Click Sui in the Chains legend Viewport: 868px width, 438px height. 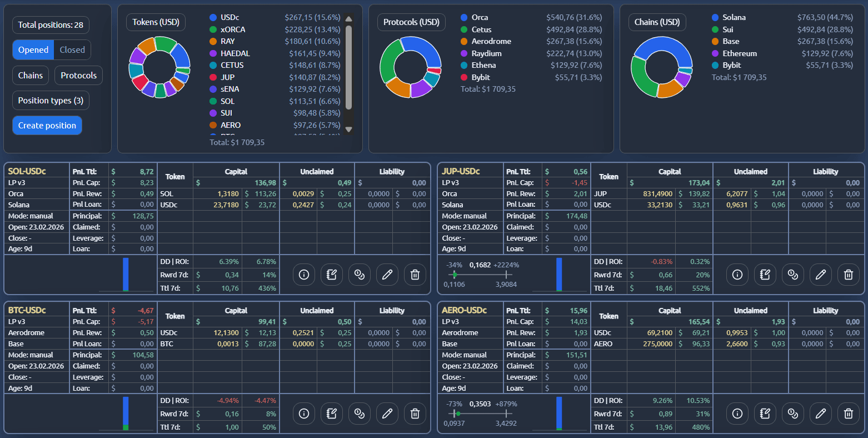click(x=728, y=29)
